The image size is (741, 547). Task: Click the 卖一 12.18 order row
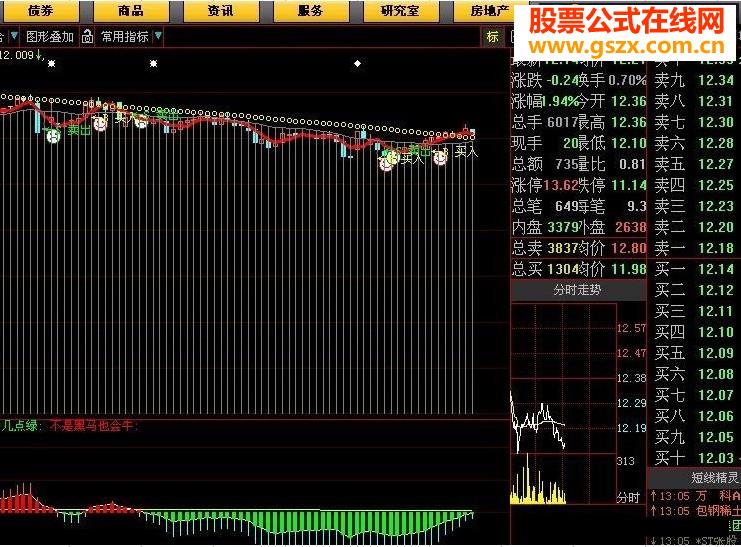[x=694, y=248]
